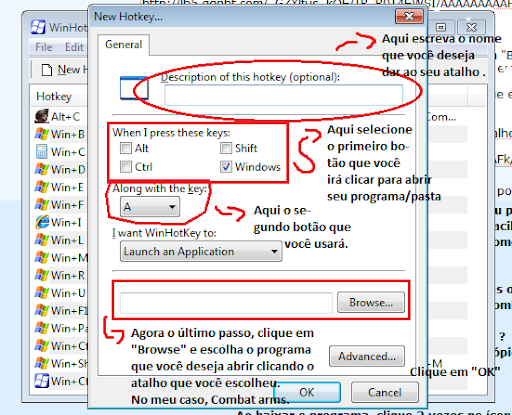The image size is (512, 415).
Task: Open the Advanced... settings button
Action: point(367,356)
